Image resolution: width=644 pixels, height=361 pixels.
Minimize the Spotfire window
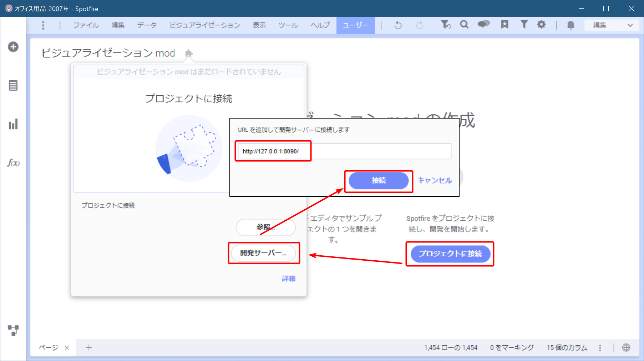click(x=581, y=8)
